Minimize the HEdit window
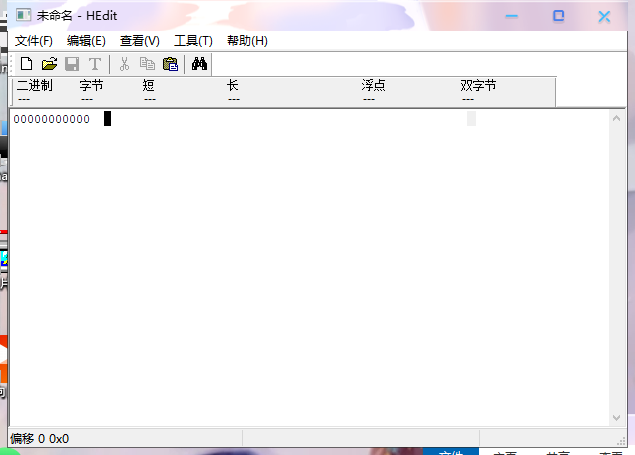Image resolution: width=635 pixels, height=455 pixels. 512,16
